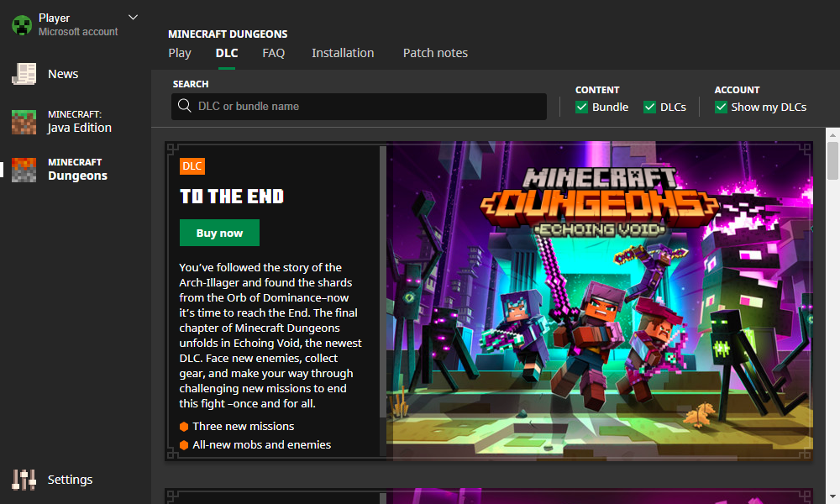Select the DLC tab
This screenshot has height=504, width=840.
click(227, 53)
